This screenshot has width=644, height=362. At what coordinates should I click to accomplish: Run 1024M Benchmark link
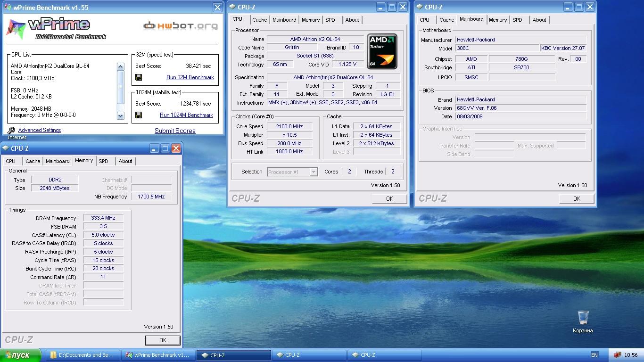tap(186, 115)
